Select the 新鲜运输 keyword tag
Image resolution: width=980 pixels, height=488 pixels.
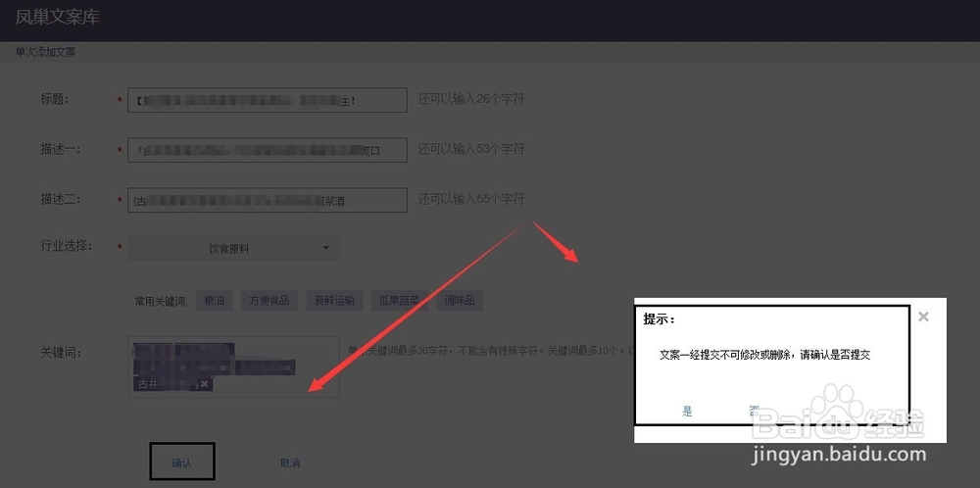click(x=334, y=301)
